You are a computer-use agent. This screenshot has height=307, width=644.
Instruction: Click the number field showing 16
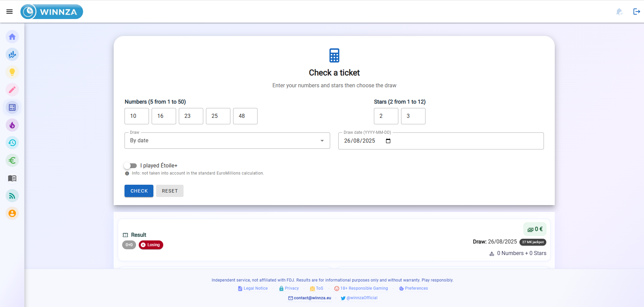point(164,116)
